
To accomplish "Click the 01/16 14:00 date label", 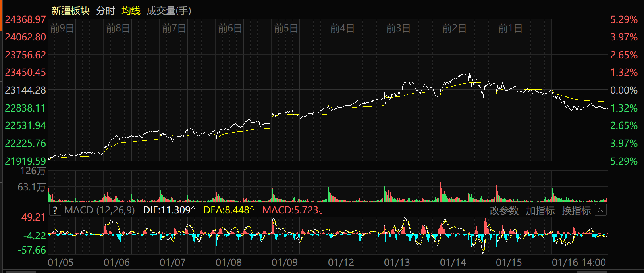I will coord(578,263).
